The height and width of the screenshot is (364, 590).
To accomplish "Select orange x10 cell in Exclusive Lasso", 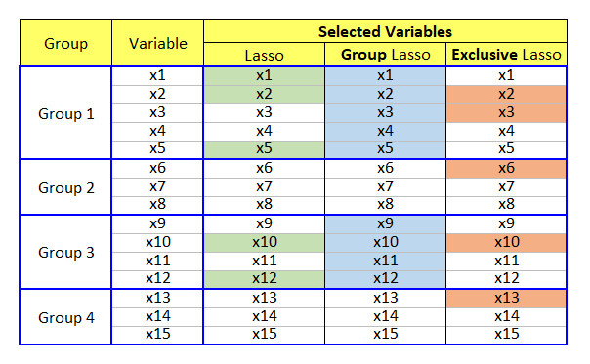I will tap(506, 243).
